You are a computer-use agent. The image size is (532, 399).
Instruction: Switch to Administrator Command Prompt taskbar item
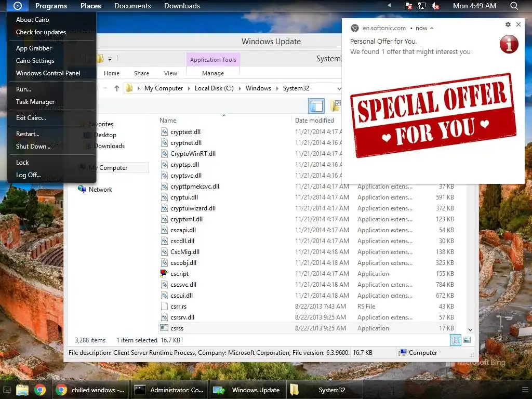tap(169, 390)
